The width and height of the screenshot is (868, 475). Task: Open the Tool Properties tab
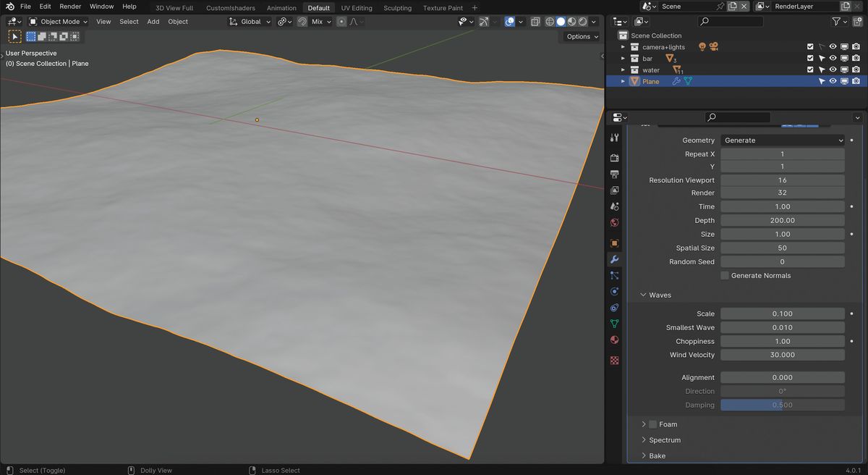tap(614, 138)
